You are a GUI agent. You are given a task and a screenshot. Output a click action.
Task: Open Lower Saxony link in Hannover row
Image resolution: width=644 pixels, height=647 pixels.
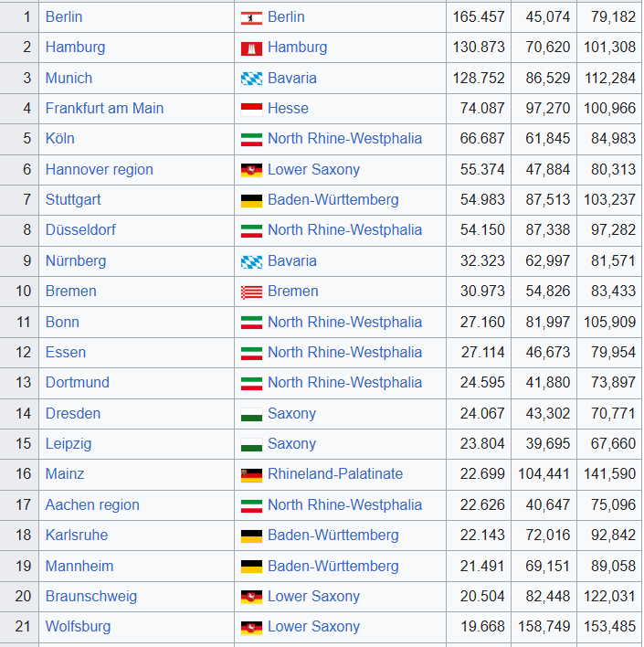click(x=313, y=170)
